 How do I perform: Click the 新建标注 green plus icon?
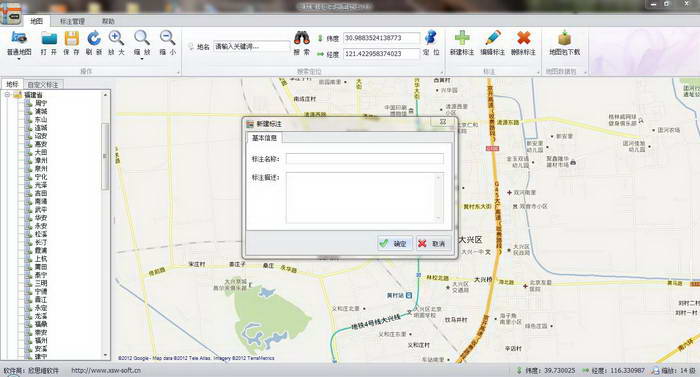point(462,38)
